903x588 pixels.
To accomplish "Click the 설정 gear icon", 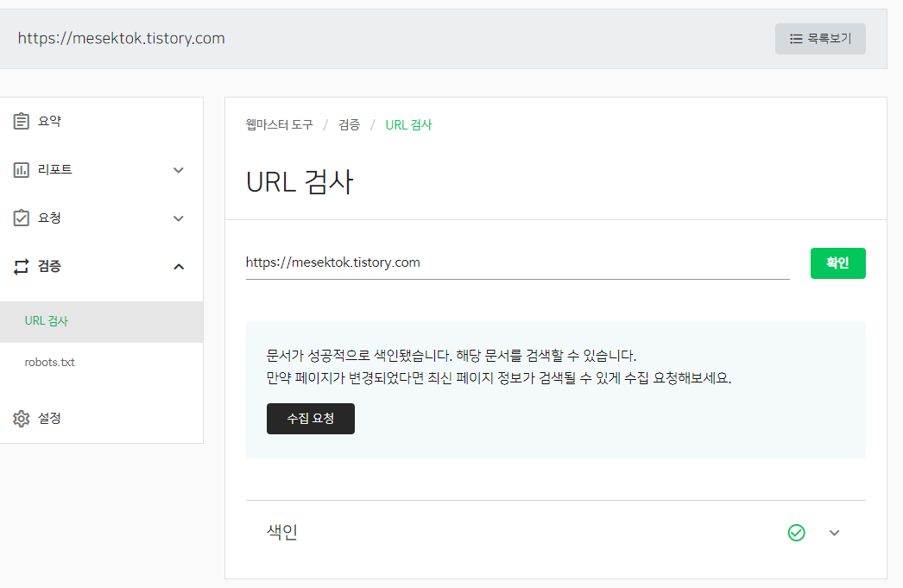I will click(x=22, y=418).
